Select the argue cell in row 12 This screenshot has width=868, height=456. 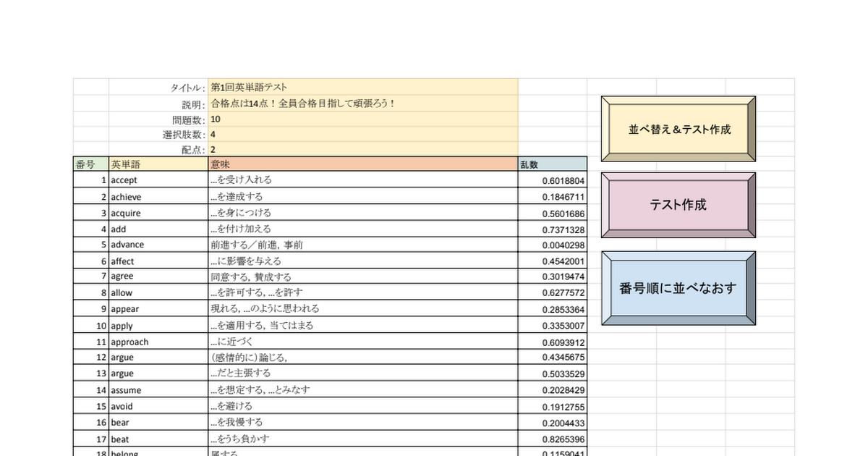coord(158,357)
